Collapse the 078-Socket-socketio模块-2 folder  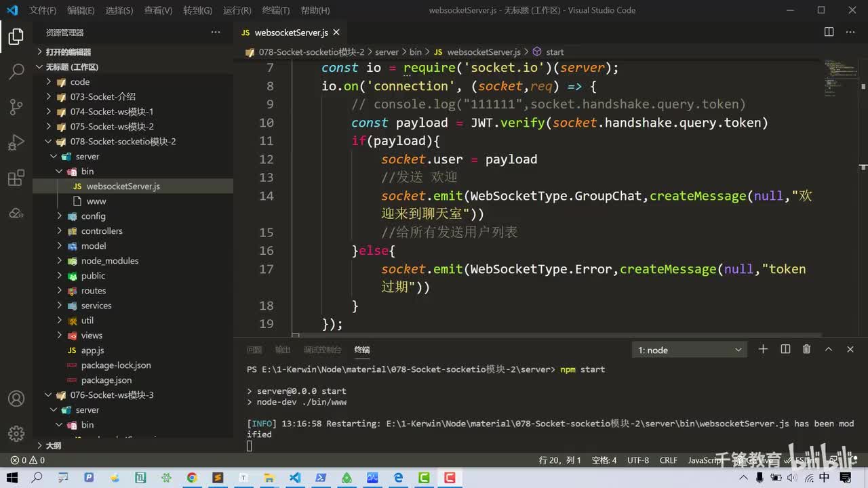point(133,142)
